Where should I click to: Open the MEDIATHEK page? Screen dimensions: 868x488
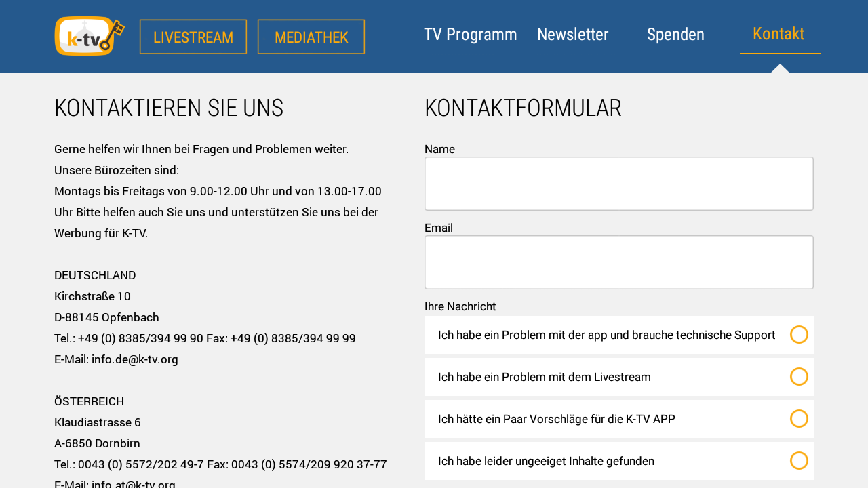tap(311, 37)
